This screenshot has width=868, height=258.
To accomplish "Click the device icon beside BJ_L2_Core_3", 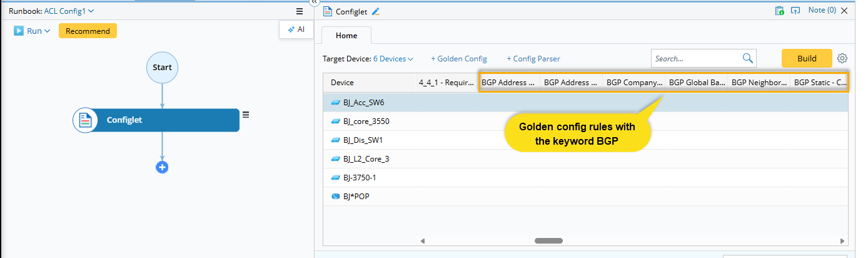I will point(335,158).
